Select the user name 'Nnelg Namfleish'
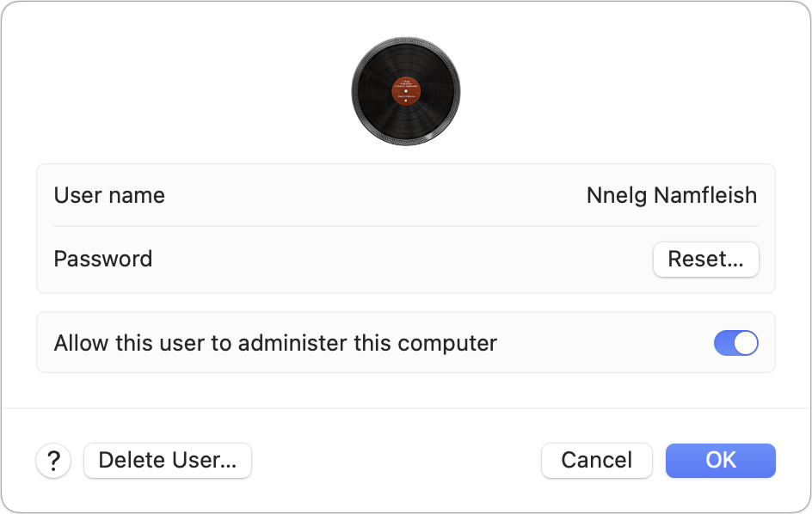The image size is (812, 514). [x=672, y=195]
